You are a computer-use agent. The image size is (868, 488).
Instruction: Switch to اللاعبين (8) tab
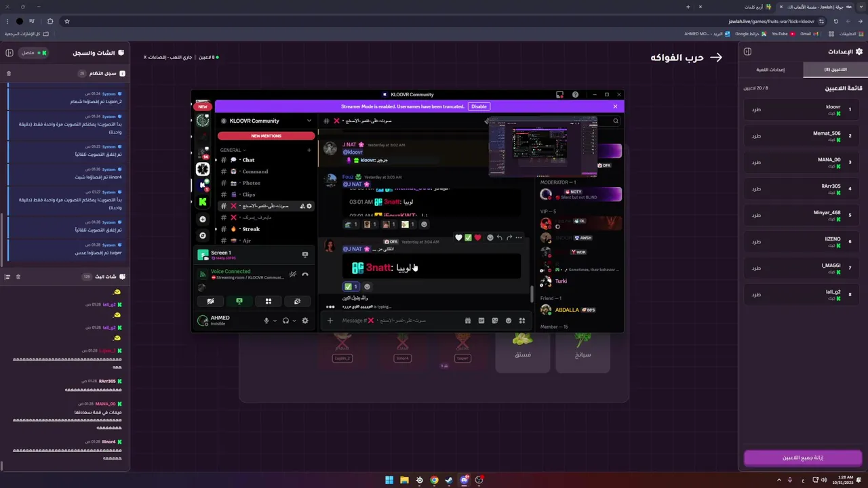coord(835,70)
